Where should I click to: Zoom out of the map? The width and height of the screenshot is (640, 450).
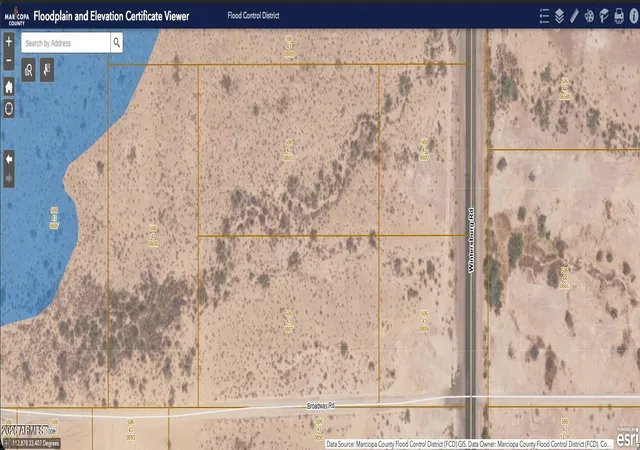coord(9,60)
